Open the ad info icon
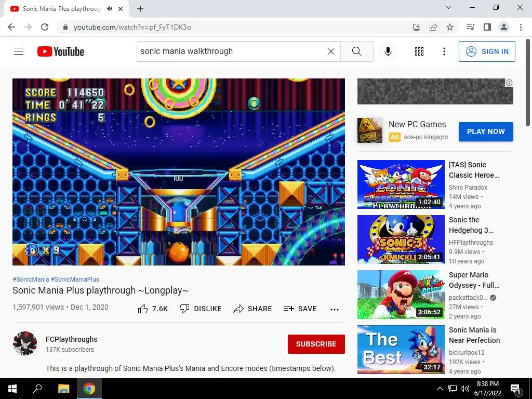The height and width of the screenshot is (399, 532). point(509,83)
